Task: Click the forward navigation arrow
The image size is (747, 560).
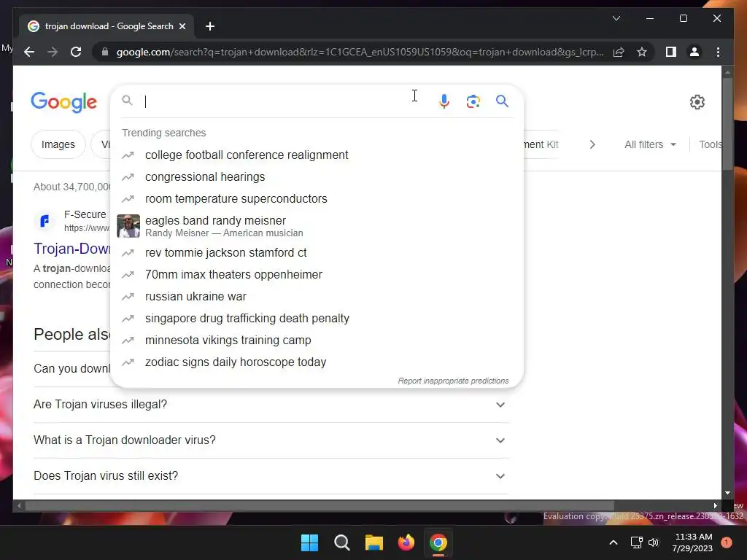Action: 53,52
